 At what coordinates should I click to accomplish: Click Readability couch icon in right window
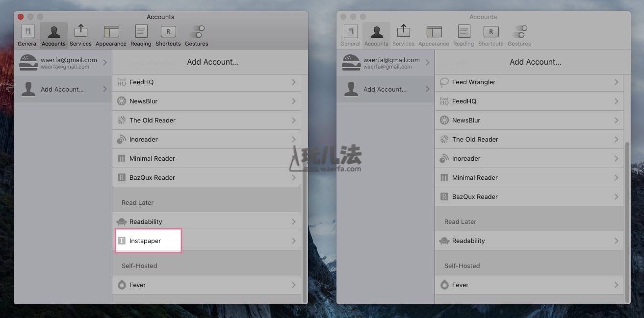point(444,241)
